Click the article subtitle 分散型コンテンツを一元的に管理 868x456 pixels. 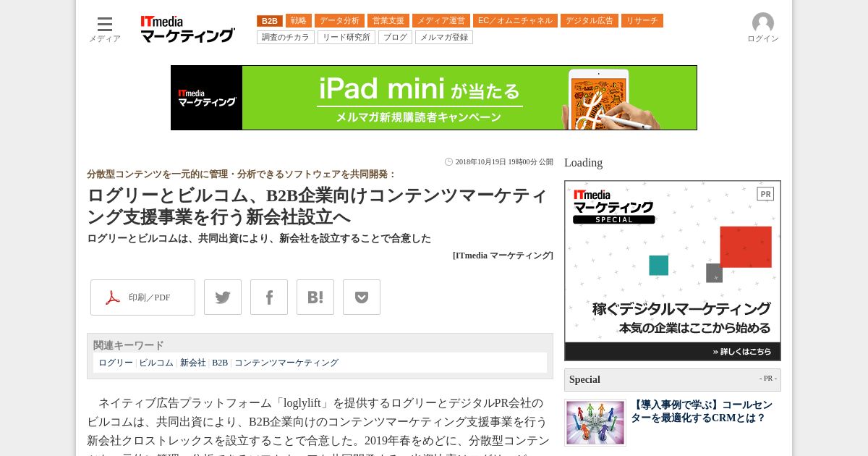pos(242,174)
